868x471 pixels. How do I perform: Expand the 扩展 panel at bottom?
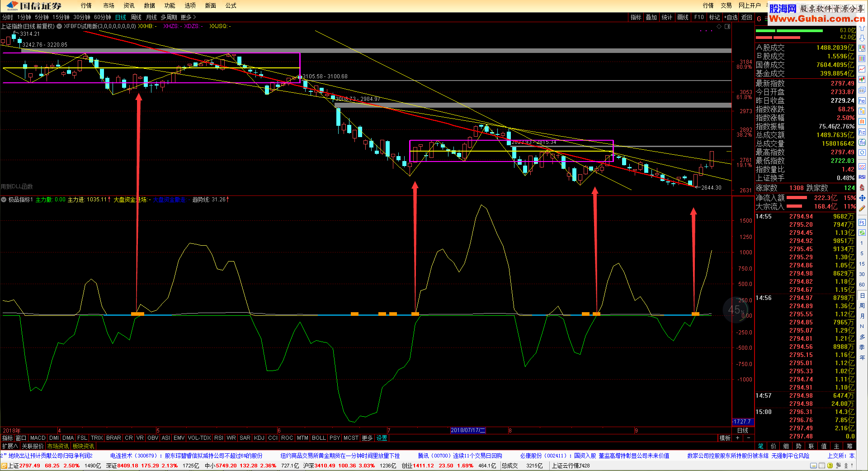click(9, 446)
